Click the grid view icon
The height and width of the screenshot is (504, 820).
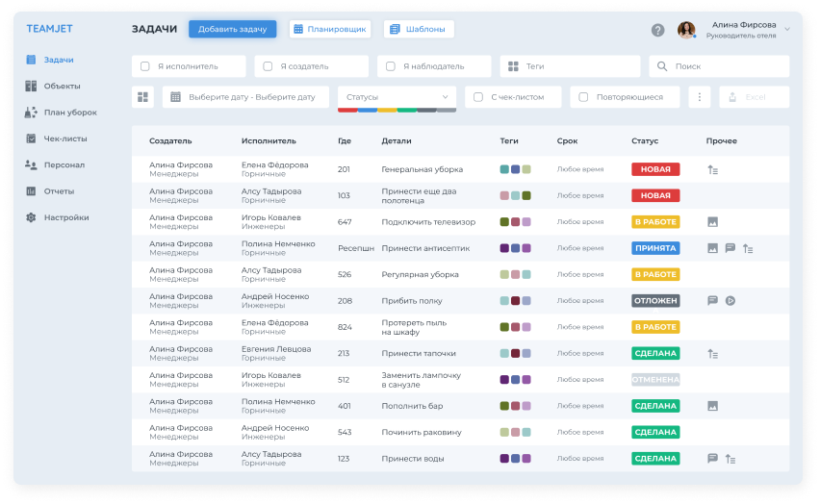click(143, 97)
